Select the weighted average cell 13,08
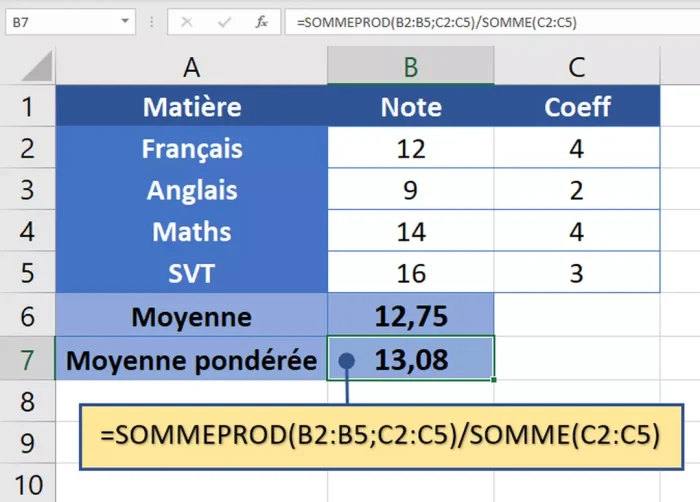Image resolution: width=700 pixels, height=502 pixels. [410, 360]
